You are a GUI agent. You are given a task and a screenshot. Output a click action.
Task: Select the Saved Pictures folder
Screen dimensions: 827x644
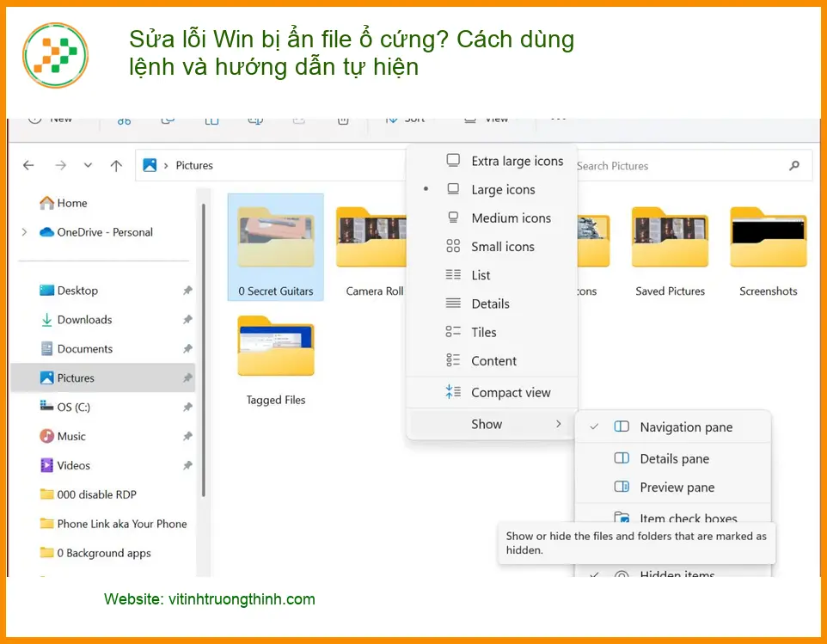coord(670,252)
